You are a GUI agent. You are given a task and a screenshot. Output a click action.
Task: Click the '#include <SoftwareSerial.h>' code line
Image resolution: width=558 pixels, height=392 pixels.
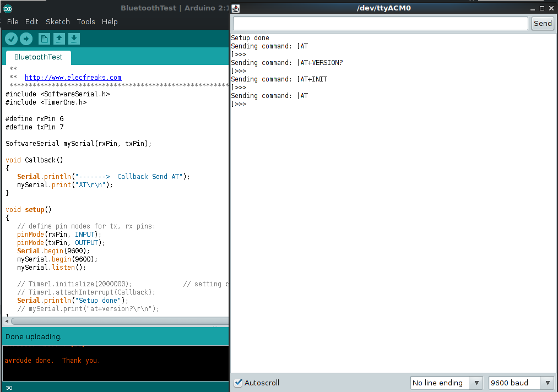[58, 94]
